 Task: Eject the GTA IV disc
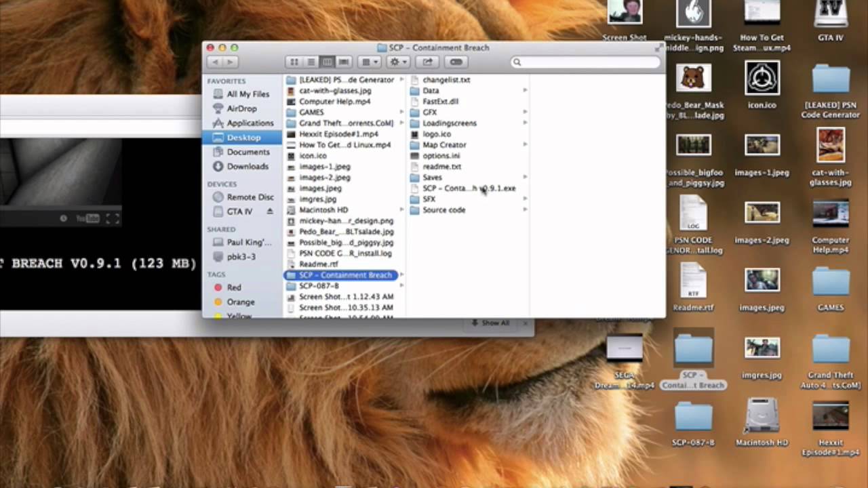270,211
